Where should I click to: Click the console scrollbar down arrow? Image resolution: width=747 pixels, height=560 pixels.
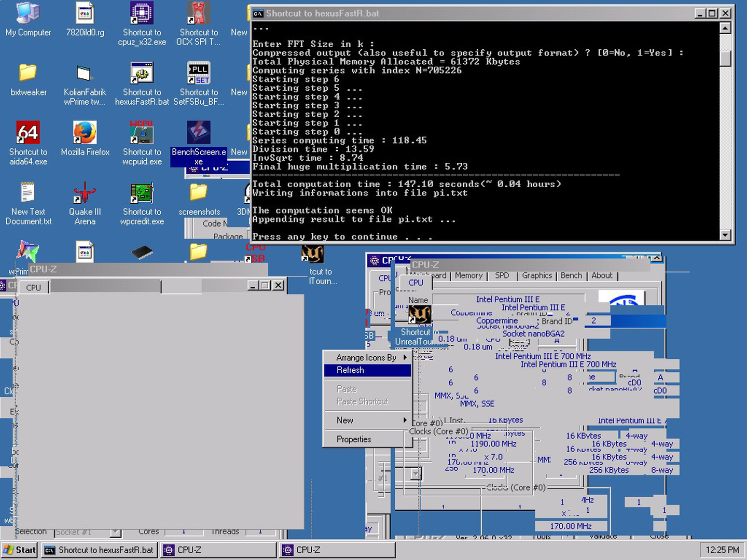[726, 235]
